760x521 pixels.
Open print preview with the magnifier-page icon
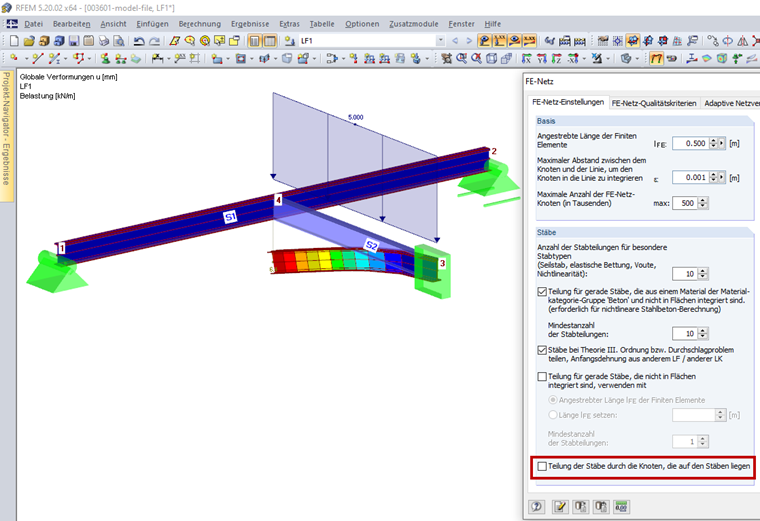pyautogui.click(x=119, y=41)
